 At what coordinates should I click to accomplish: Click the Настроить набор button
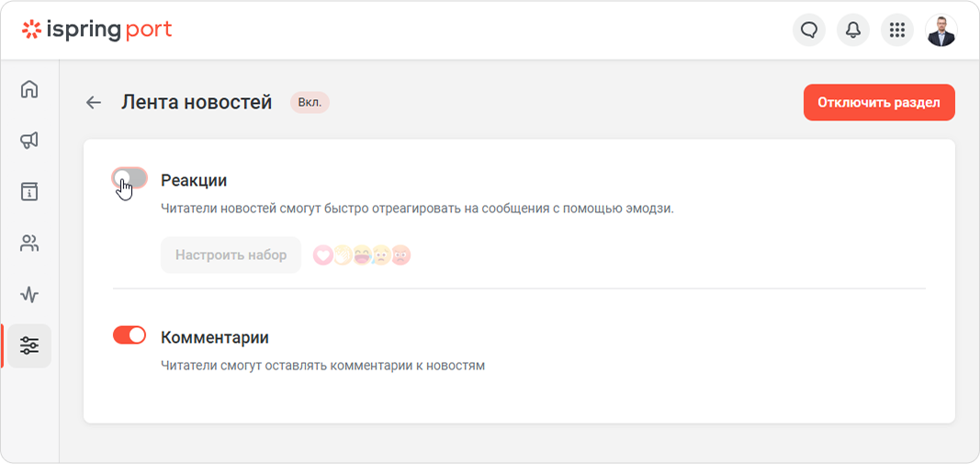tap(231, 255)
